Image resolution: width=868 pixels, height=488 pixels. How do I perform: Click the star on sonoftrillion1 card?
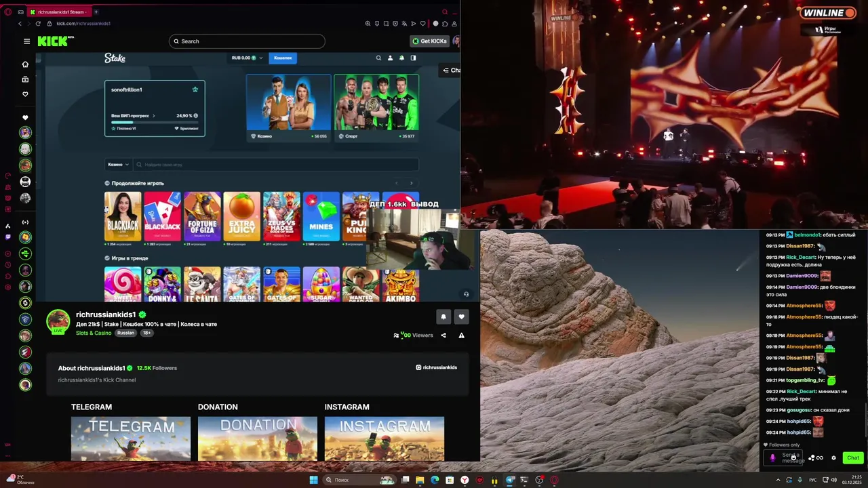[195, 89]
